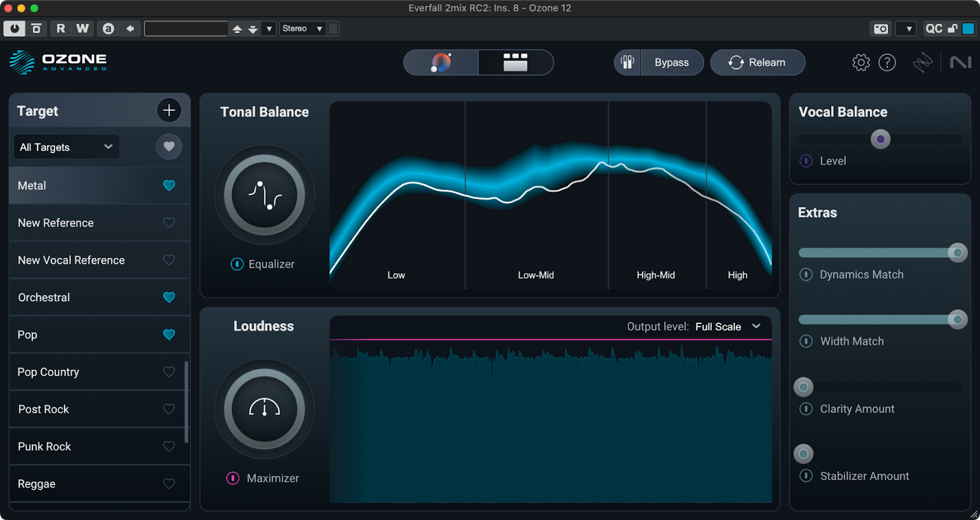Viewport: 980px width, 520px height.
Task: Switch to the Master Assistant view
Action: click(x=441, y=62)
